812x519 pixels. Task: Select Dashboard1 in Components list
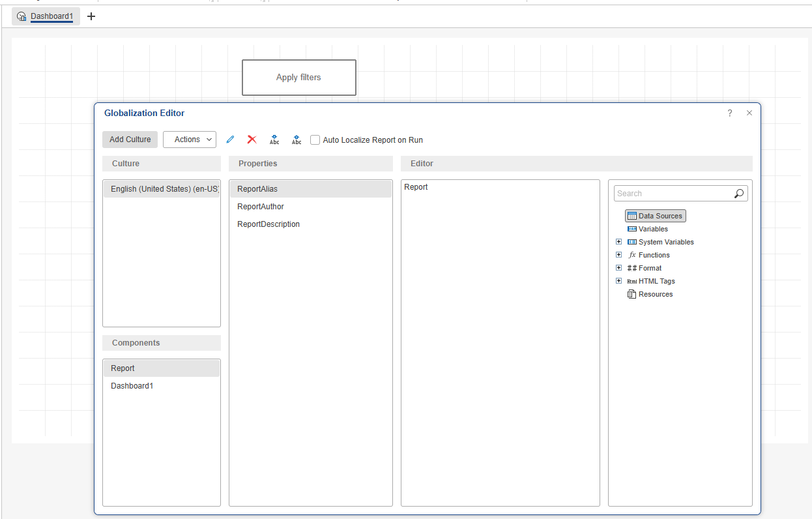tap(132, 386)
